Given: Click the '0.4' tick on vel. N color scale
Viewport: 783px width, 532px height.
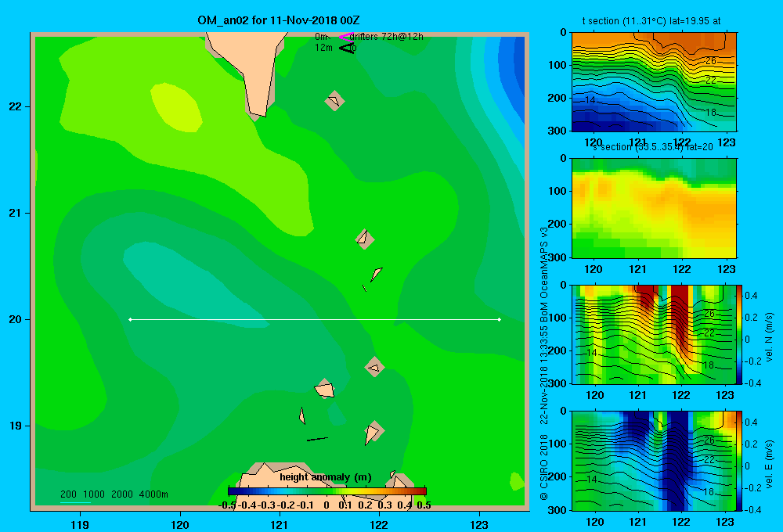Looking at the screenshot, I should pos(751,296).
